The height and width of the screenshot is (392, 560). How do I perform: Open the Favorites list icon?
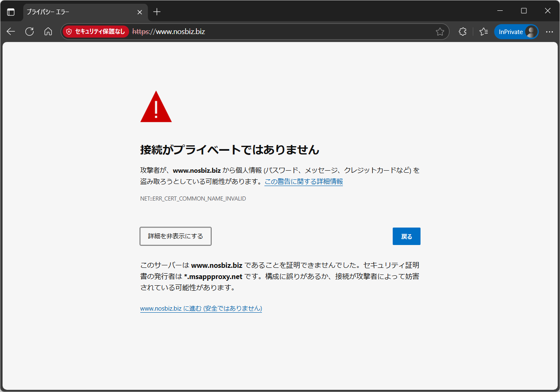[484, 32]
